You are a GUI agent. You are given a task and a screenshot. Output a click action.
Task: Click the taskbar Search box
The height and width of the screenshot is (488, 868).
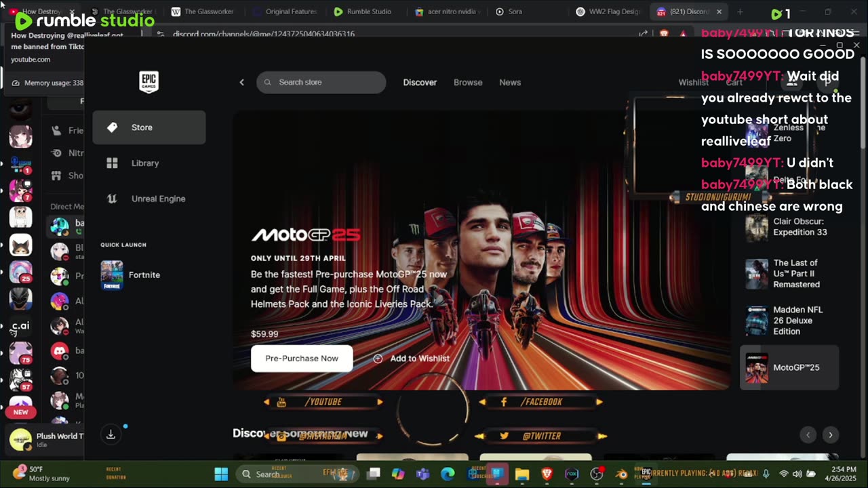(298, 474)
